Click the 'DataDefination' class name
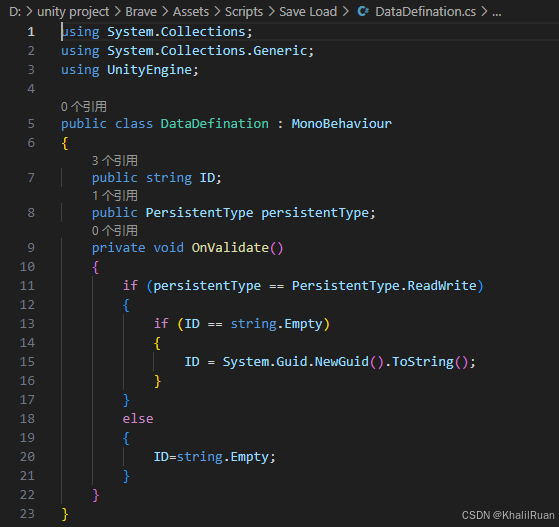 215,124
